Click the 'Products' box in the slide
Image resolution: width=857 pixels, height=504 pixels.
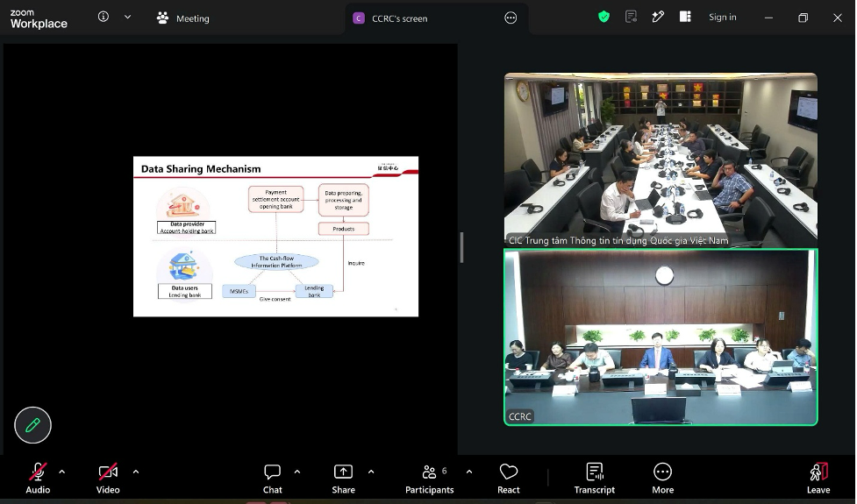click(x=344, y=229)
